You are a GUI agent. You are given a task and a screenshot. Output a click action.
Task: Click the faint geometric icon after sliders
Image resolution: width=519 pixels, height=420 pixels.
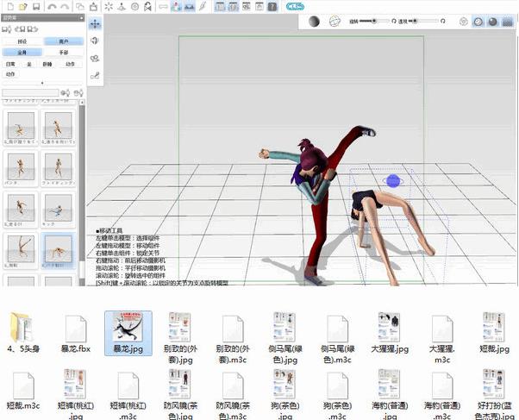point(464,22)
